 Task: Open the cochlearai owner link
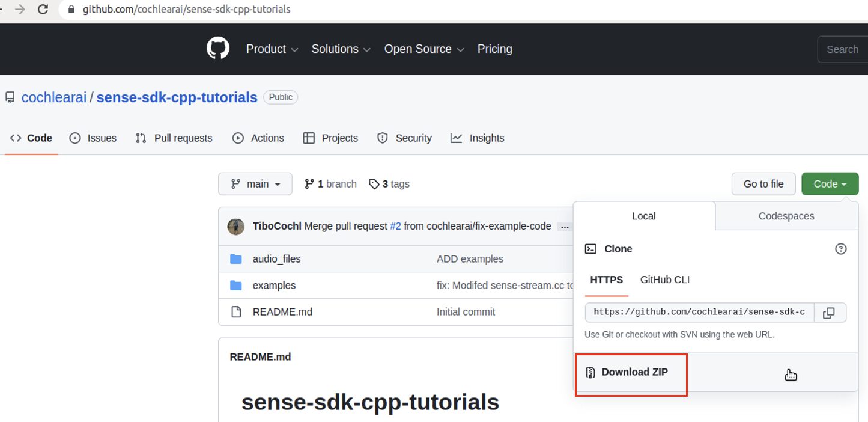click(x=54, y=97)
